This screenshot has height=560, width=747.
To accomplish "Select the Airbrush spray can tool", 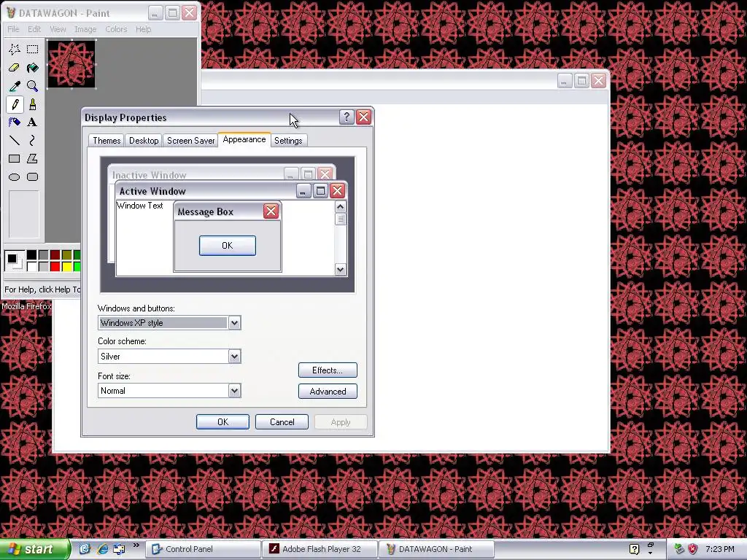I will coord(15,122).
